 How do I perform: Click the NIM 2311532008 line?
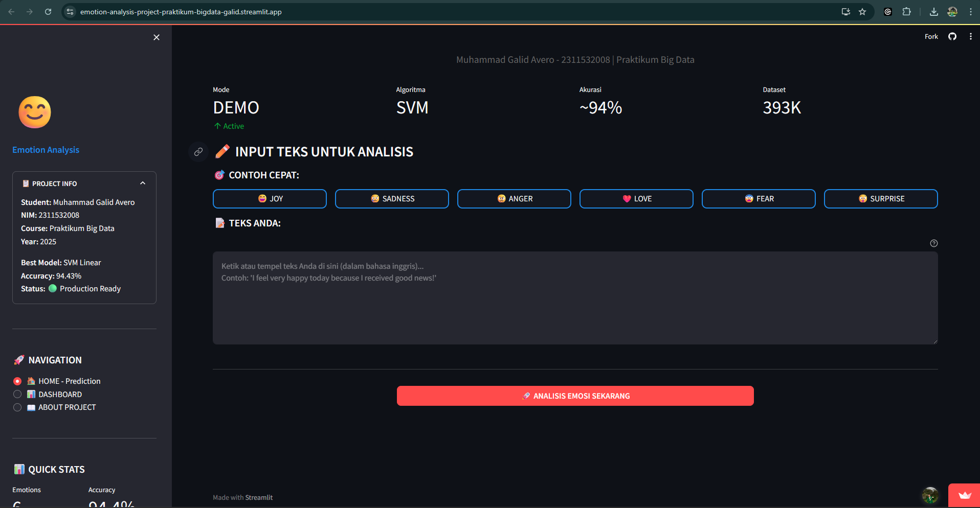click(x=50, y=215)
